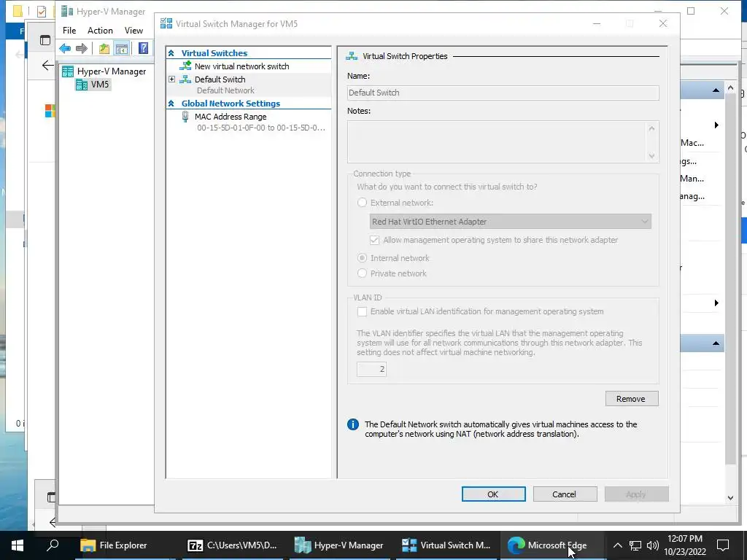Click inside the Notes text area
Image resolution: width=747 pixels, height=560 pixels.
pos(496,142)
